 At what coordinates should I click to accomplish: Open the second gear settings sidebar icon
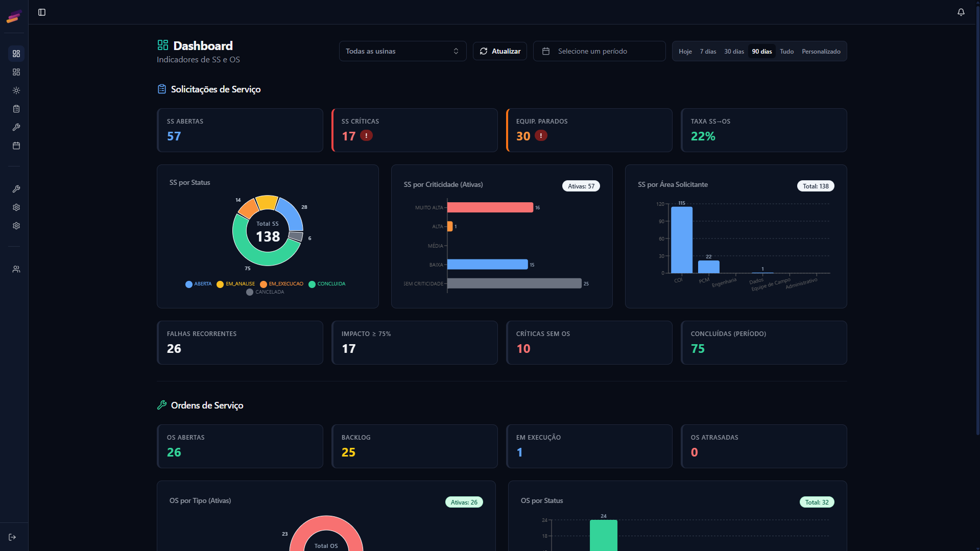[16, 226]
